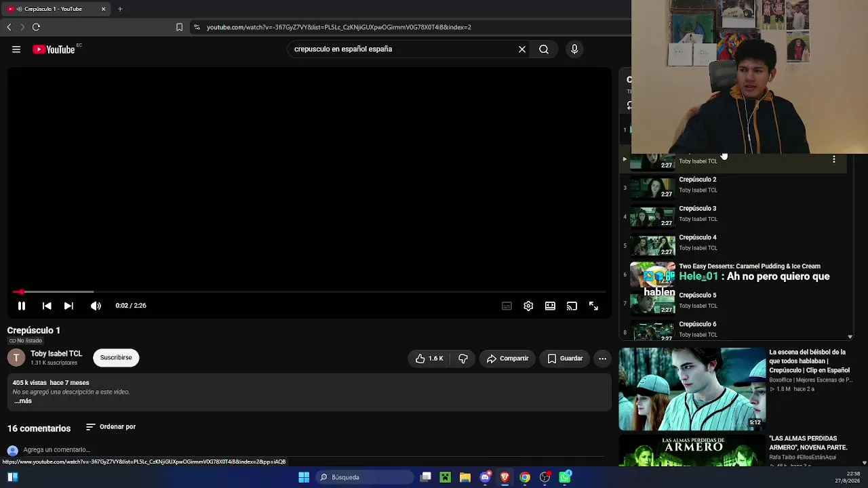Enter fullscreen mode in the player
Image resolution: width=868 pixels, height=488 pixels.
tap(593, 306)
